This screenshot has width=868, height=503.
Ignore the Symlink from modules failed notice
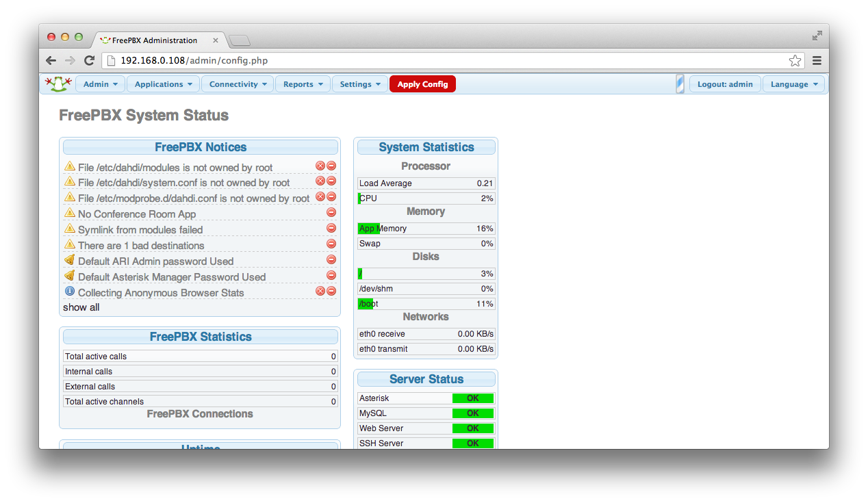tap(331, 229)
